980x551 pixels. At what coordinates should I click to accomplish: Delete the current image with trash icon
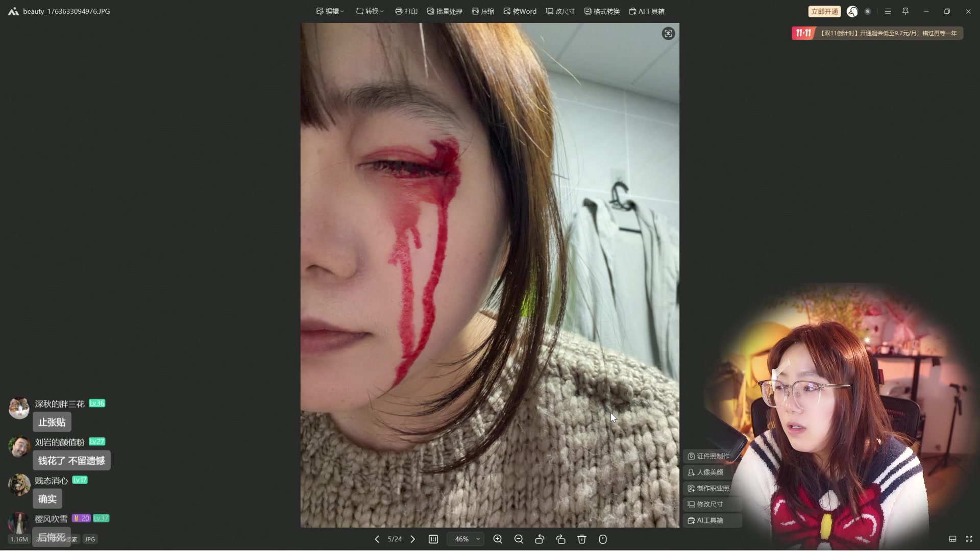tap(581, 539)
